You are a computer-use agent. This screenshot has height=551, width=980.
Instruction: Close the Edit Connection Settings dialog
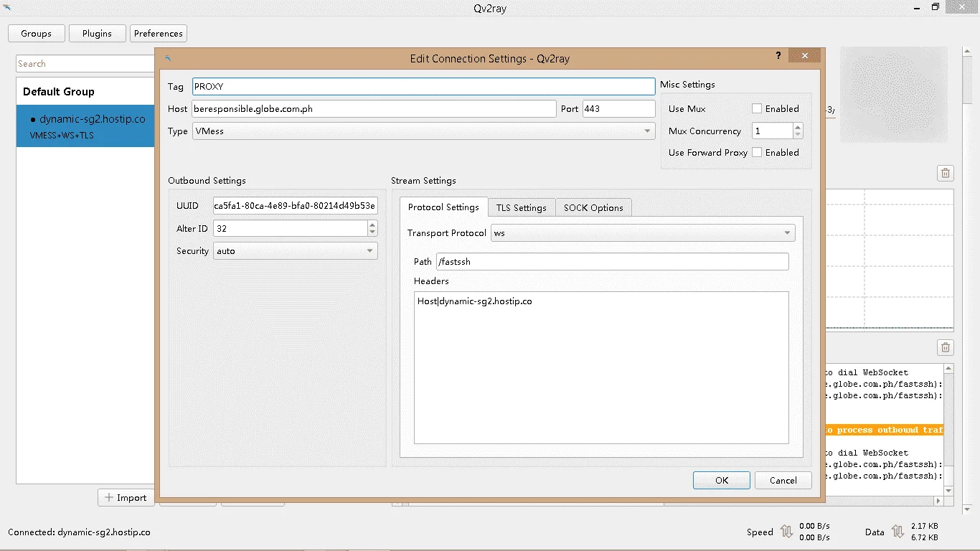(x=804, y=56)
